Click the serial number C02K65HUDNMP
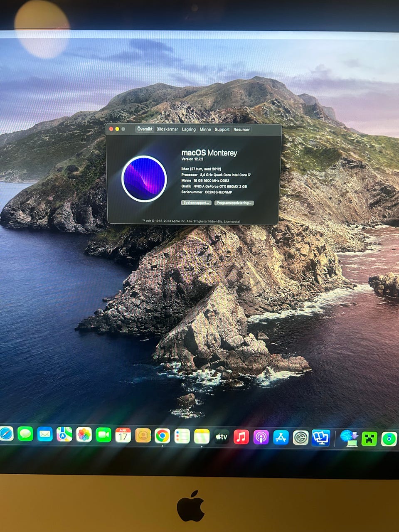The height and width of the screenshot is (532, 399). [218, 192]
